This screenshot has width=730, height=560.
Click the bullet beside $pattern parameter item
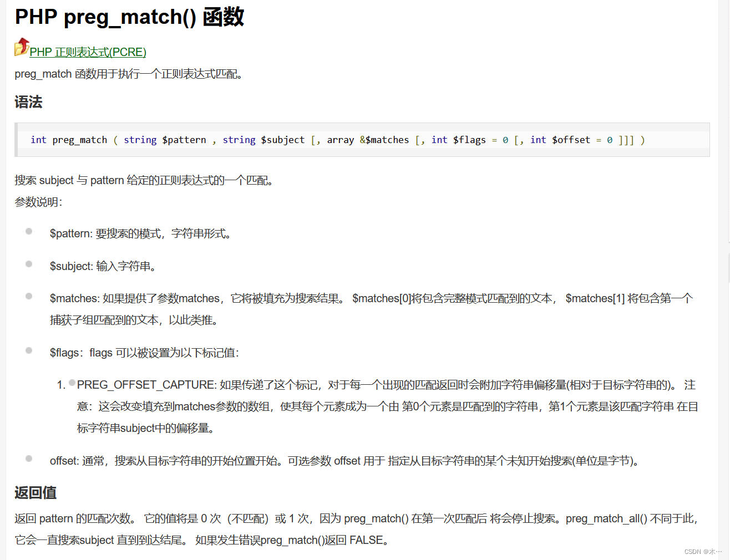pos(29,232)
